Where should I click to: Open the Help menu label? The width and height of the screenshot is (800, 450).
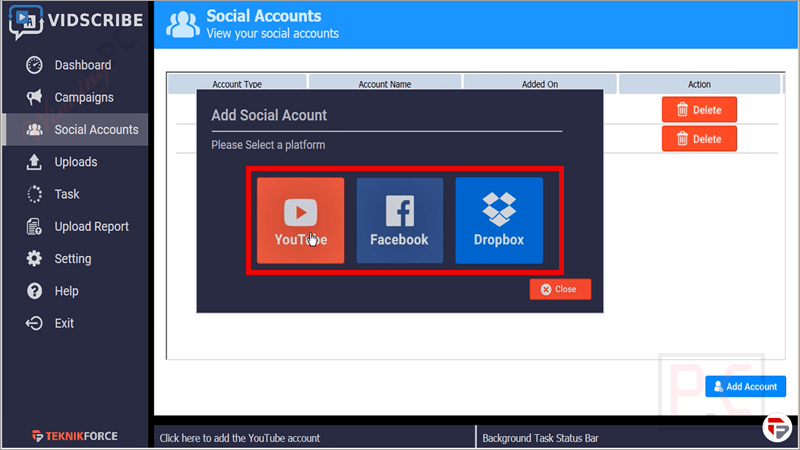point(66,291)
